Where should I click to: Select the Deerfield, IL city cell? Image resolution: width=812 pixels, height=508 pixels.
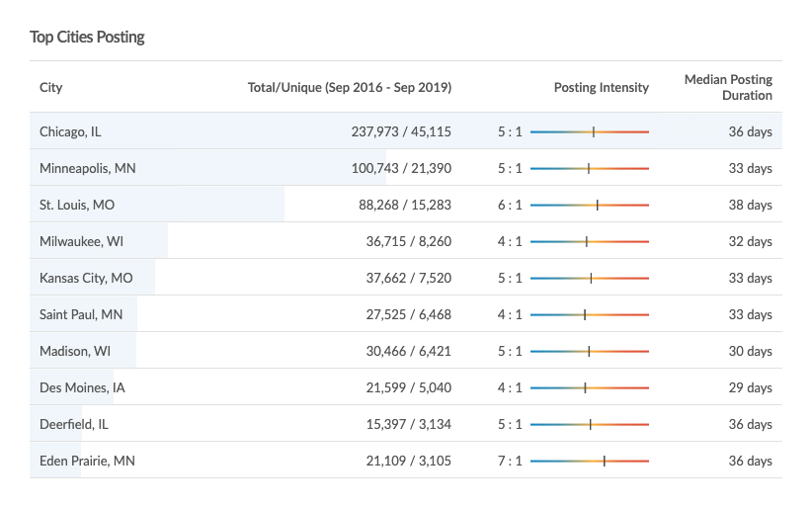click(x=74, y=424)
